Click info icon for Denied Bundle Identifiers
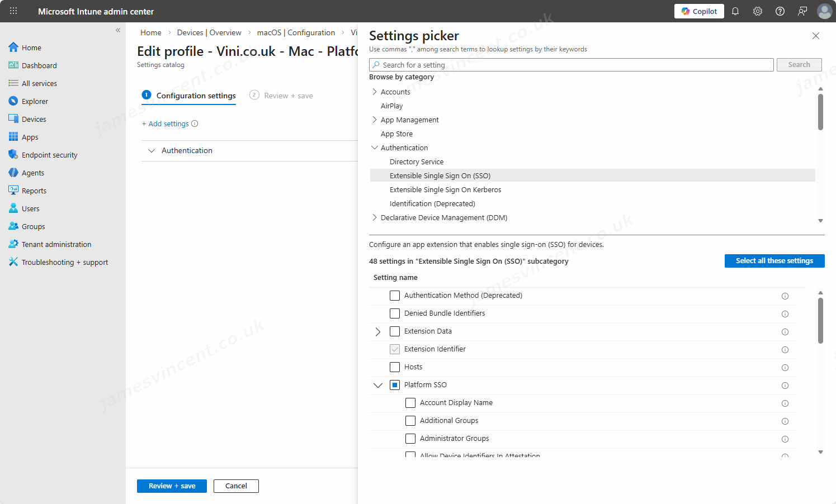This screenshot has height=504, width=836. click(785, 314)
